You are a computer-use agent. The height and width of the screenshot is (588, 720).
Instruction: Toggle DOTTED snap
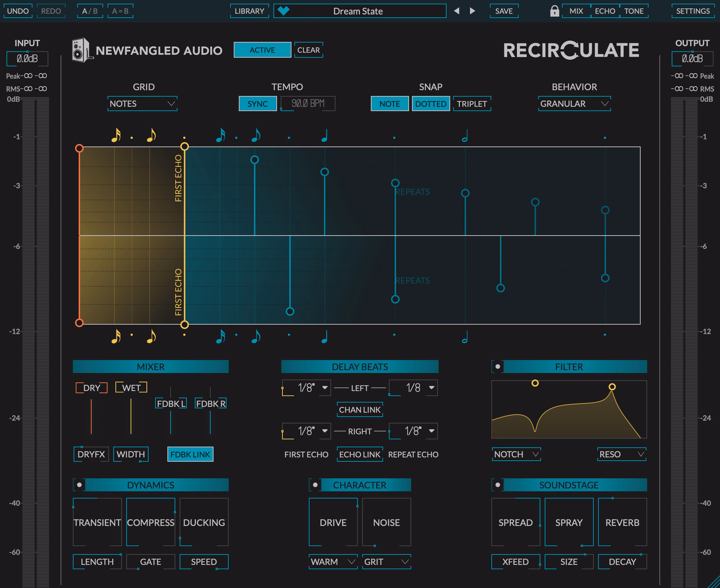point(431,104)
